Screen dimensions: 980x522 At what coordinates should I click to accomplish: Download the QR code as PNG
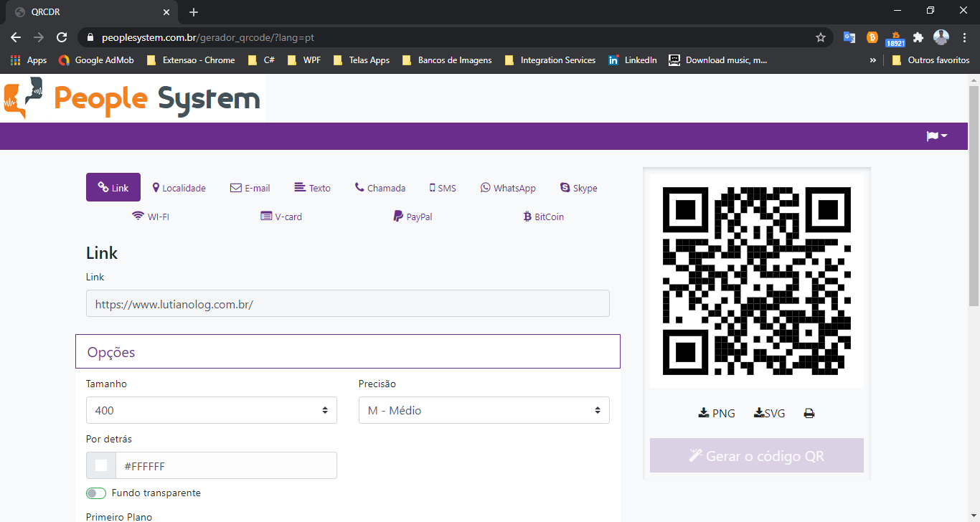point(717,414)
